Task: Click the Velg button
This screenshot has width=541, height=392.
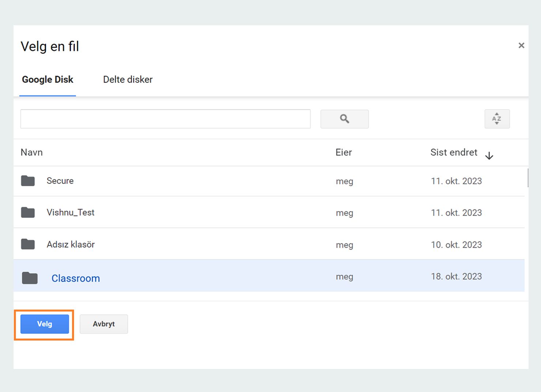Action: pyautogui.click(x=45, y=324)
